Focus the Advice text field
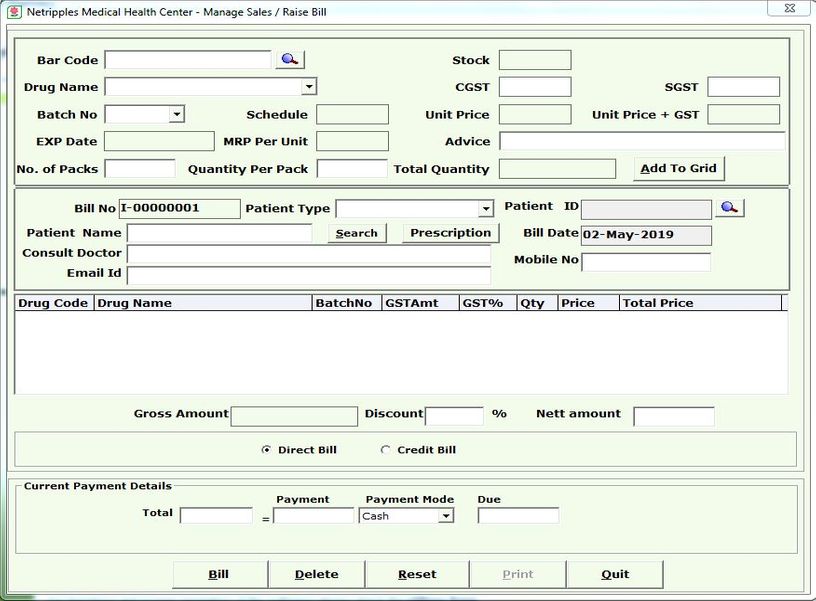 (642, 141)
